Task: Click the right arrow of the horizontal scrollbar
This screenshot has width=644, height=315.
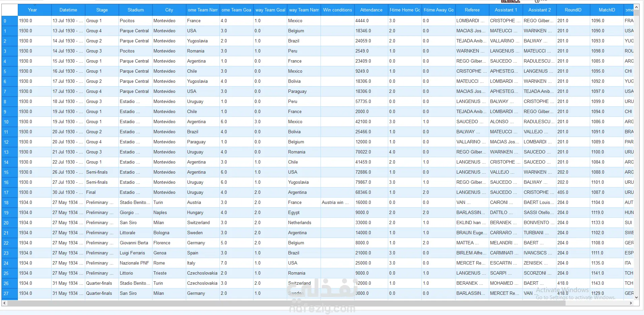Action: [x=631, y=303]
